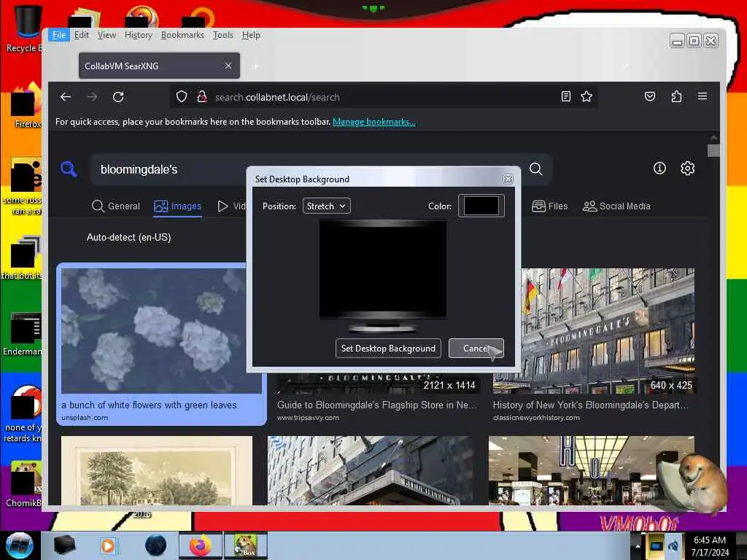Switch to the Social Media search tab
747x560 pixels.
pos(616,206)
